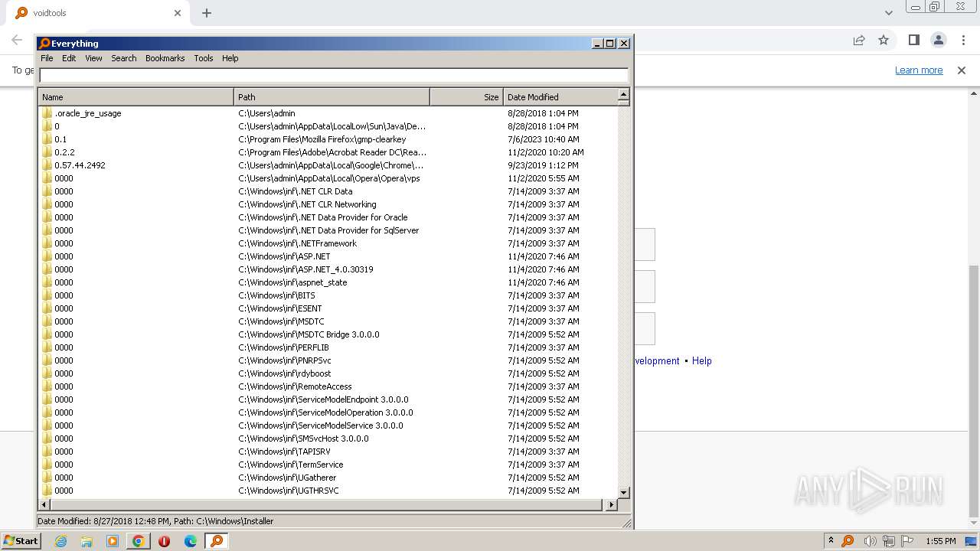Select 0000 folder icon in UGatherer row
This screenshot has width=980, height=551.
[47, 478]
